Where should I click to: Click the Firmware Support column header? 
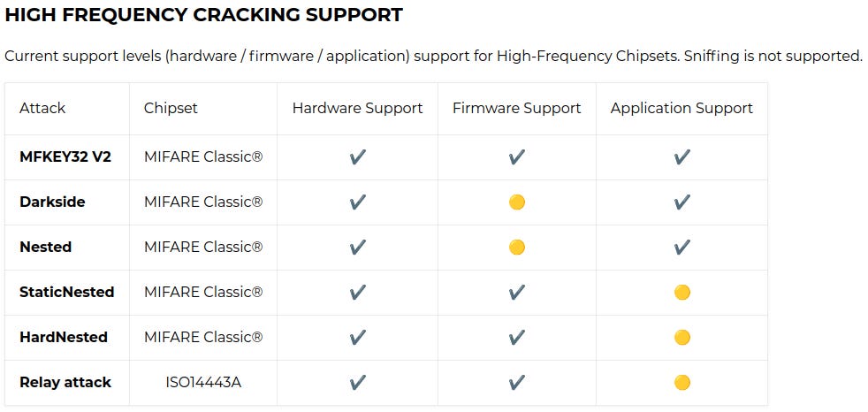coord(517,109)
